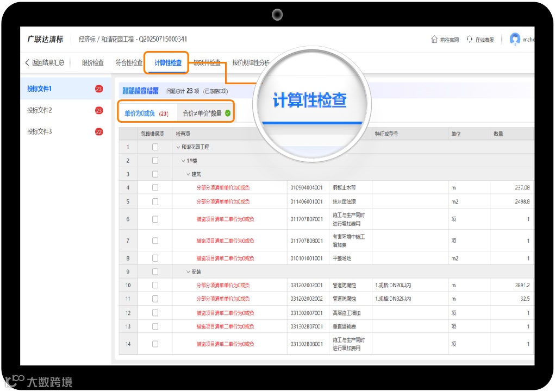Tick checkbox on 垂直运输费 row
This screenshot has height=392, width=555.
(155, 326)
